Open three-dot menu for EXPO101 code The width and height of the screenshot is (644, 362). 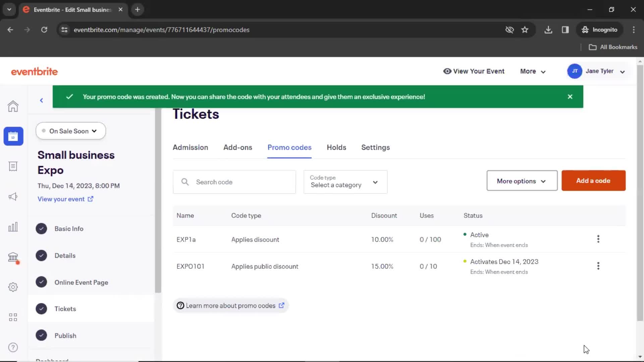(598, 266)
